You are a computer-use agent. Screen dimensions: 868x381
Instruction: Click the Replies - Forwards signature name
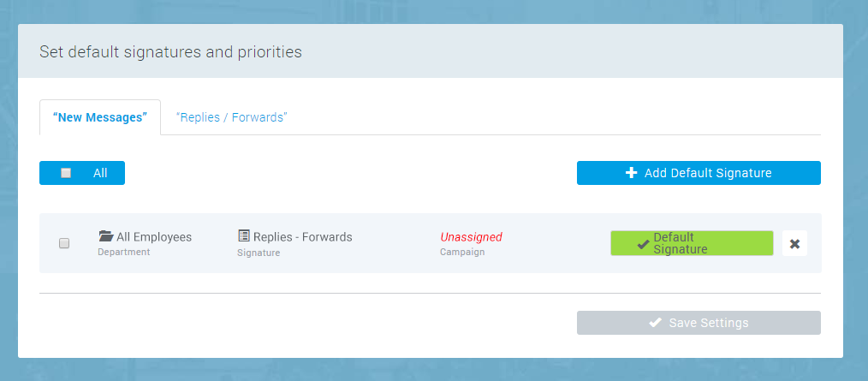pos(301,237)
